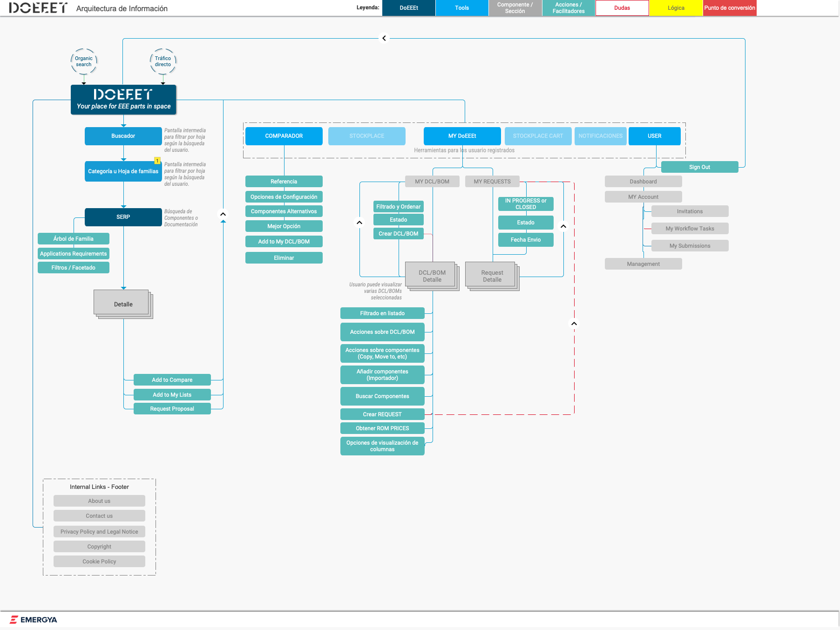The width and height of the screenshot is (840, 630).
Task: Select the MY DCL/BOM section
Action: [432, 182]
